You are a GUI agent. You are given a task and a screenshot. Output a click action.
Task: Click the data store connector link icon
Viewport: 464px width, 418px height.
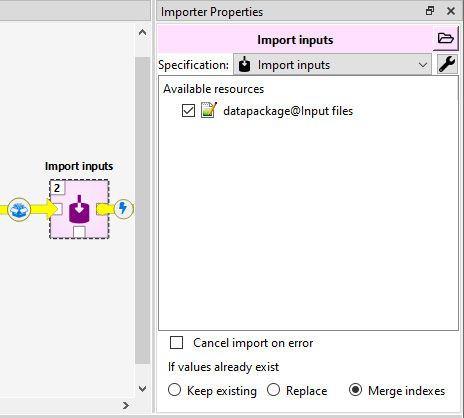click(19, 209)
